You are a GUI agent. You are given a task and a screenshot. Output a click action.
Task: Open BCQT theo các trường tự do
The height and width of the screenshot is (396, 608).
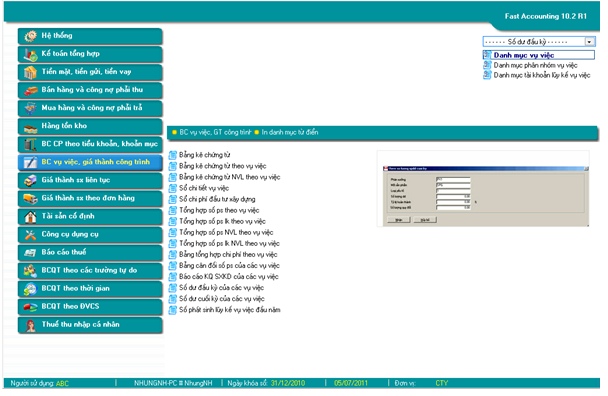pos(90,270)
